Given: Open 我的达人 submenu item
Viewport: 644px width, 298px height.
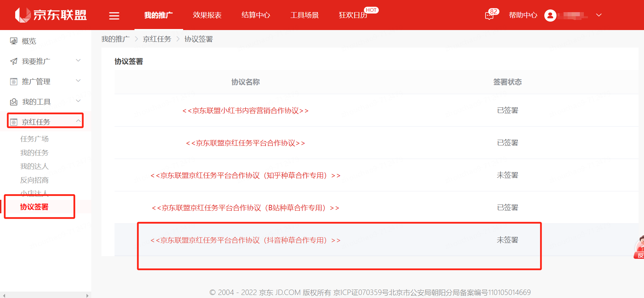Looking at the screenshot, I should (x=34, y=166).
